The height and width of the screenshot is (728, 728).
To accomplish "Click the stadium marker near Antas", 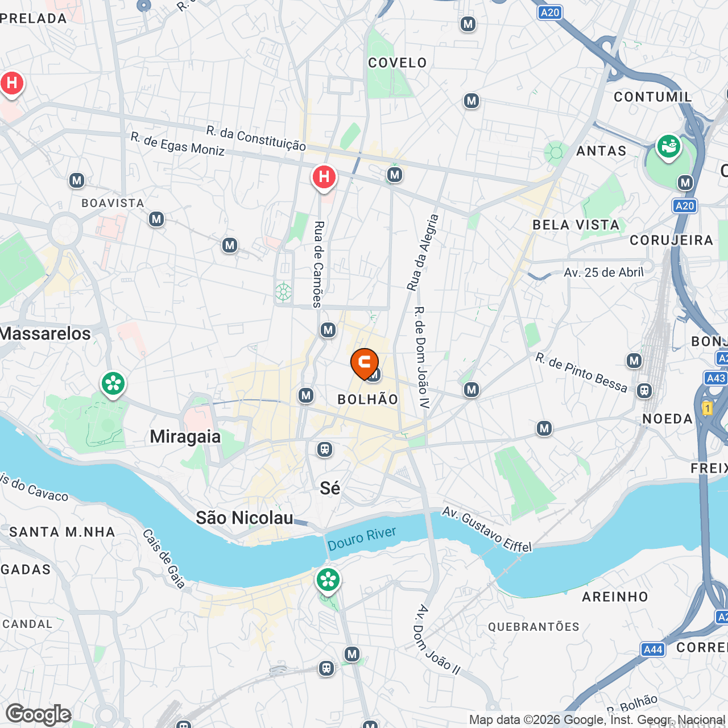I will 669,147.
